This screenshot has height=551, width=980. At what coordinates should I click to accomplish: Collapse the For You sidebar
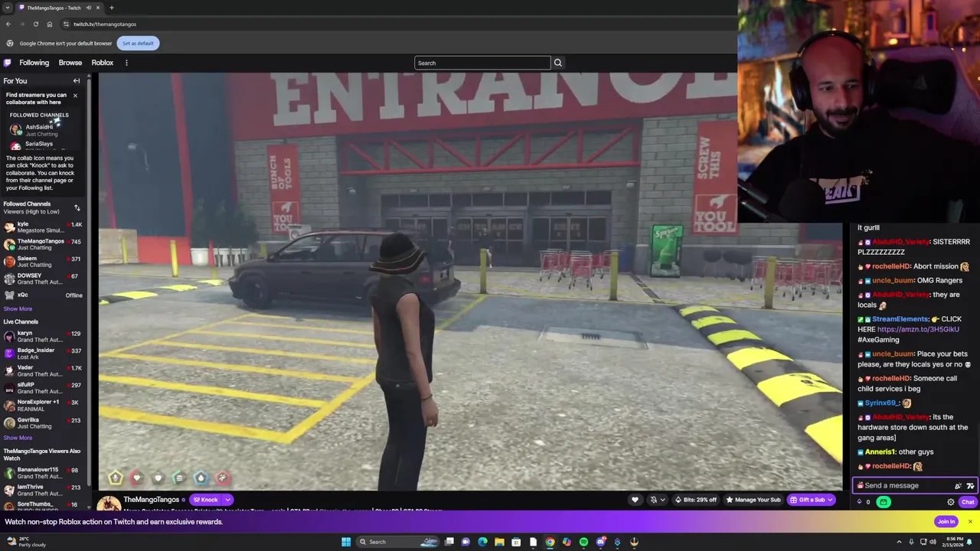pos(77,80)
